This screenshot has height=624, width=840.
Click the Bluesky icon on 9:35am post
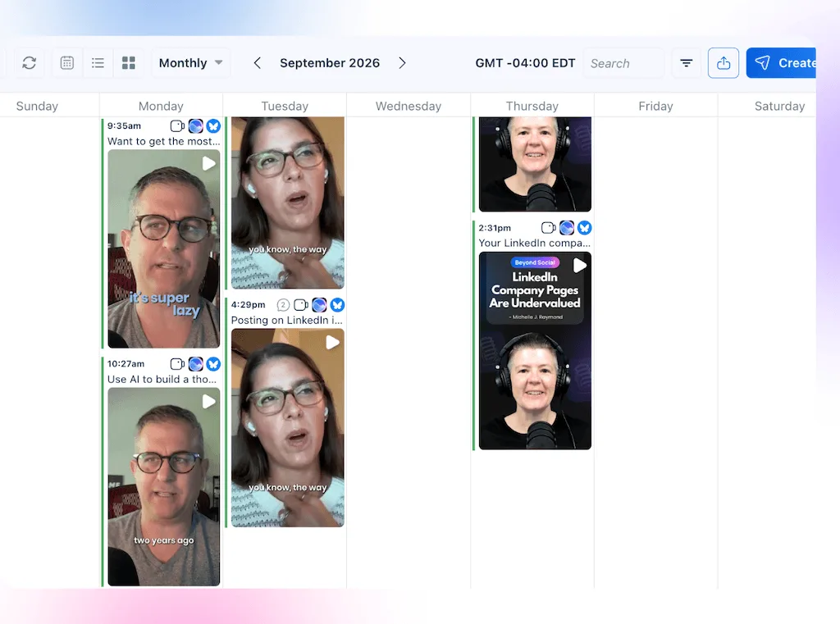[214, 126]
